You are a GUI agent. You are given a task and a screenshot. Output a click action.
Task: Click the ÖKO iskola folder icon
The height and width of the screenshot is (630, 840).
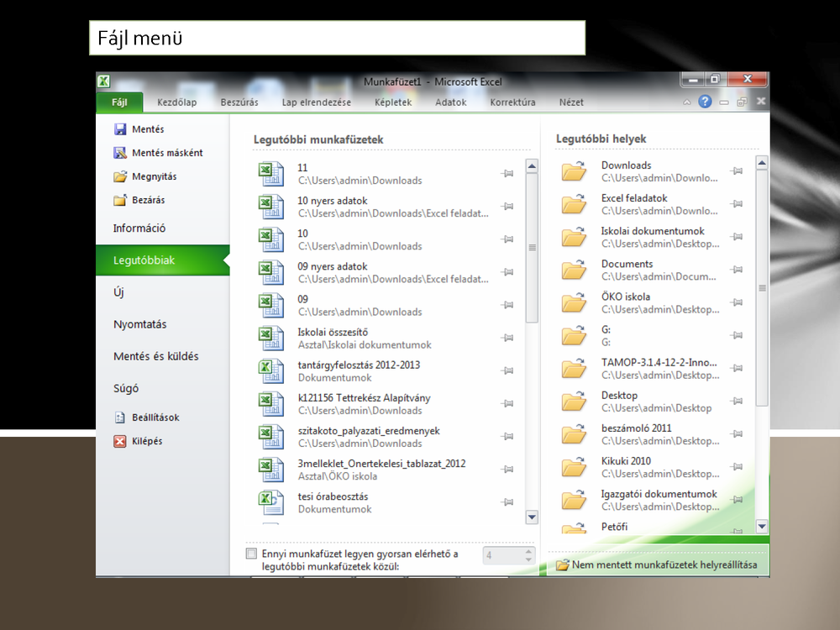pos(574,302)
